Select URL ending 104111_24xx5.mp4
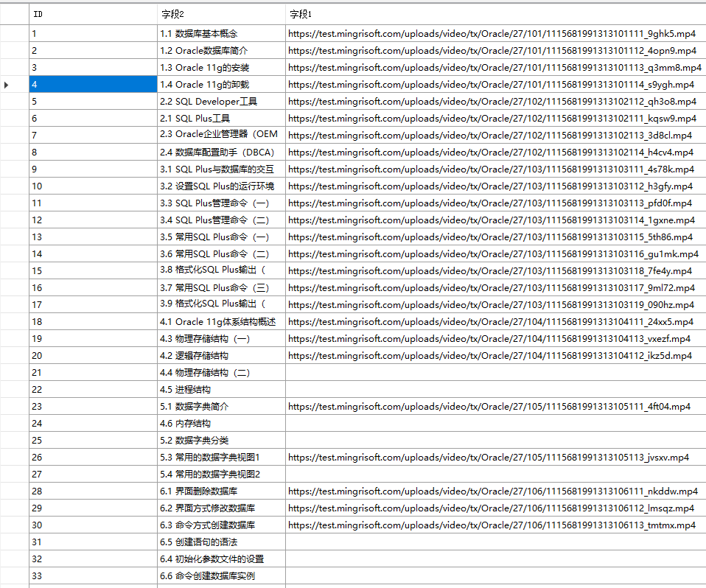The width and height of the screenshot is (706, 588). click(496, 322)
